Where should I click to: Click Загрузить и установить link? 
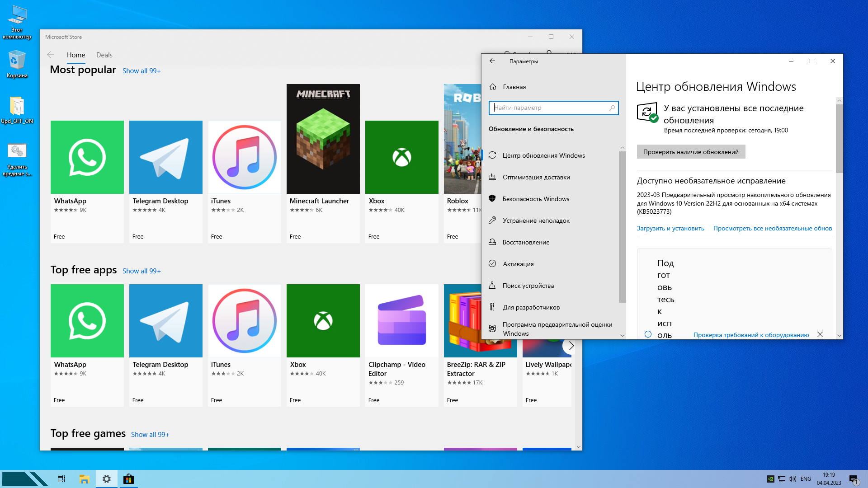click(x=670, y=228)
